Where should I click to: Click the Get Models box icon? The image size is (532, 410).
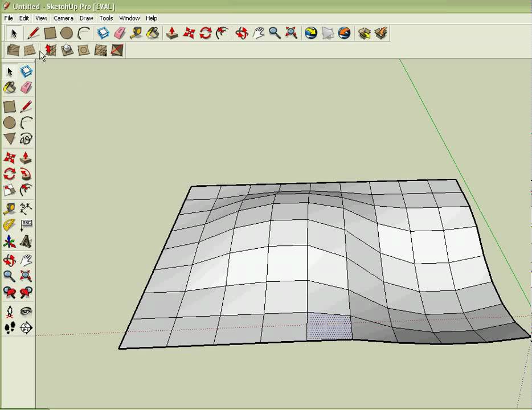(364, 33)
